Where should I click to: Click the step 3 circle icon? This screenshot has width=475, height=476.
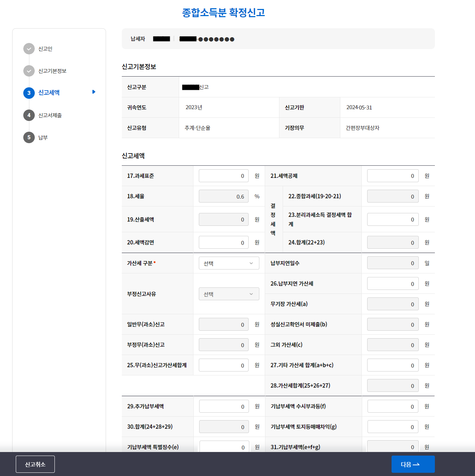pos(29,93)
